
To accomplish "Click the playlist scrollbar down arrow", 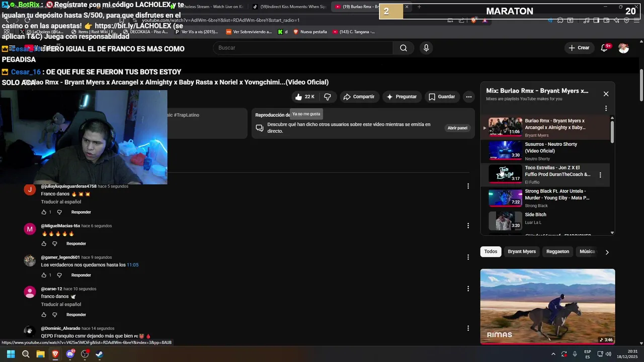I will point(612,233).
